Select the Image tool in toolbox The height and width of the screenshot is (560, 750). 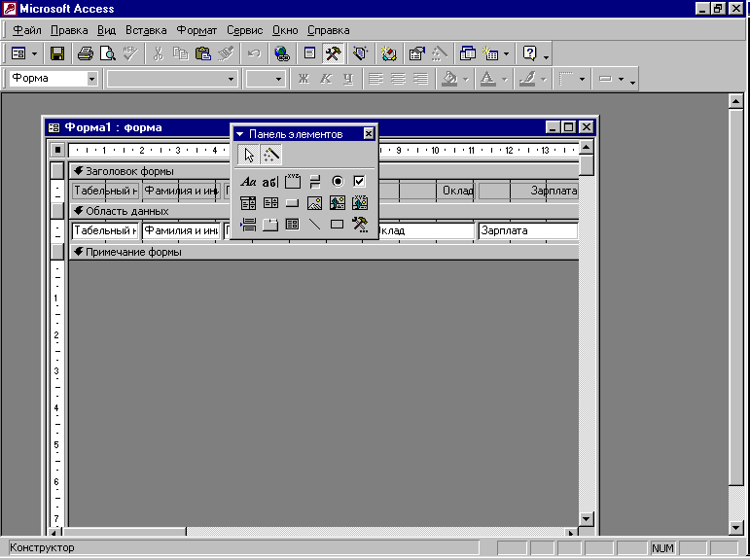point(315,203)
